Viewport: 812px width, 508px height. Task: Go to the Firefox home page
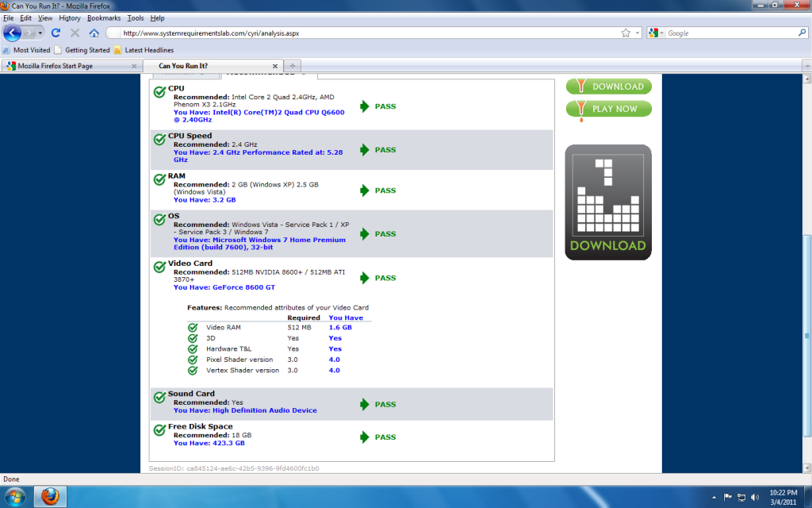click(x=94, y=33)
